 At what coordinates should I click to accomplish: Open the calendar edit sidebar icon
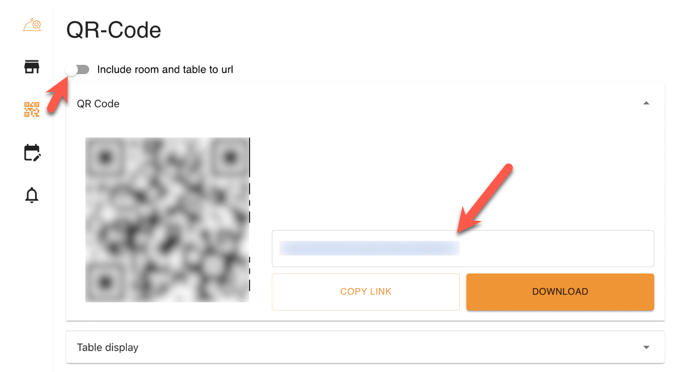32,153
